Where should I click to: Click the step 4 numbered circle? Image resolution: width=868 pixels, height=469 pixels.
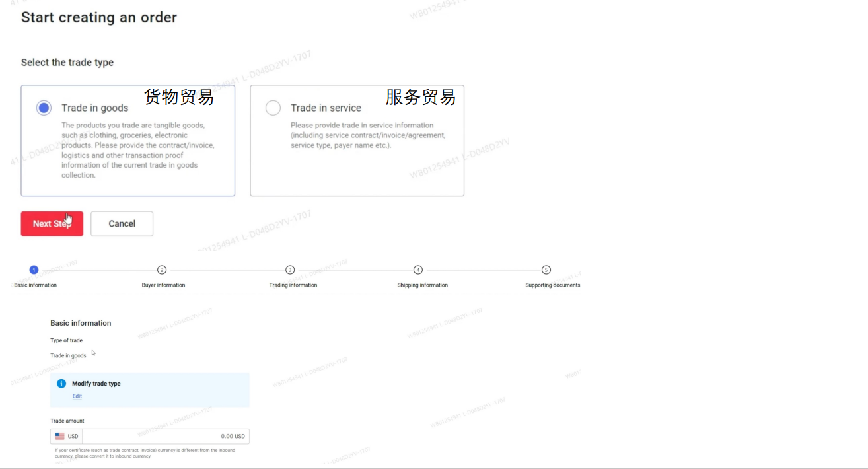(x=418, y=270)
